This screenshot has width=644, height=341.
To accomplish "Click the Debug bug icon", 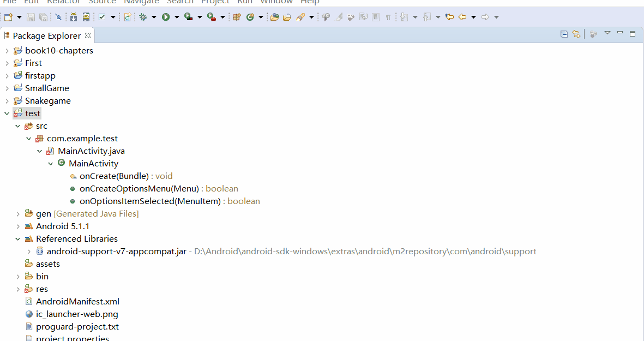I will pos(143,17).
